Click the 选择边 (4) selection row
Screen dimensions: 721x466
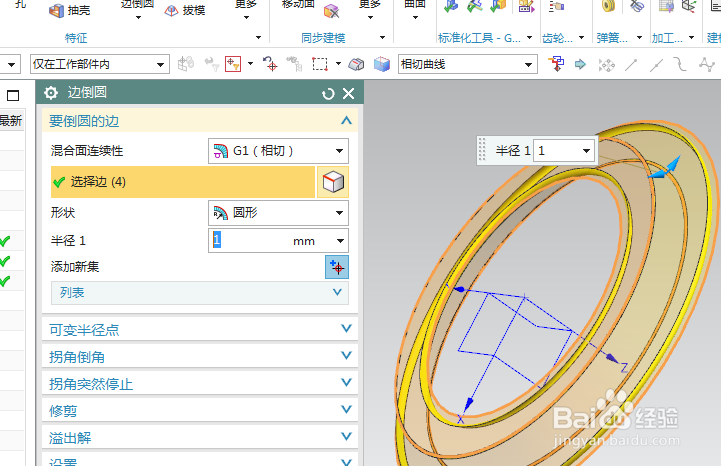[183, 182]
